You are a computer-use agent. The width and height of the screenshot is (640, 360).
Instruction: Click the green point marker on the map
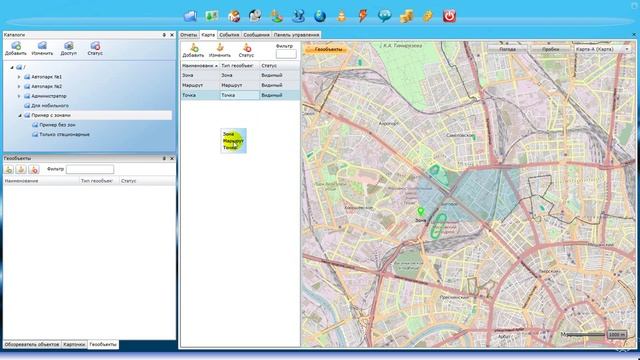click(x=421, y=211)
